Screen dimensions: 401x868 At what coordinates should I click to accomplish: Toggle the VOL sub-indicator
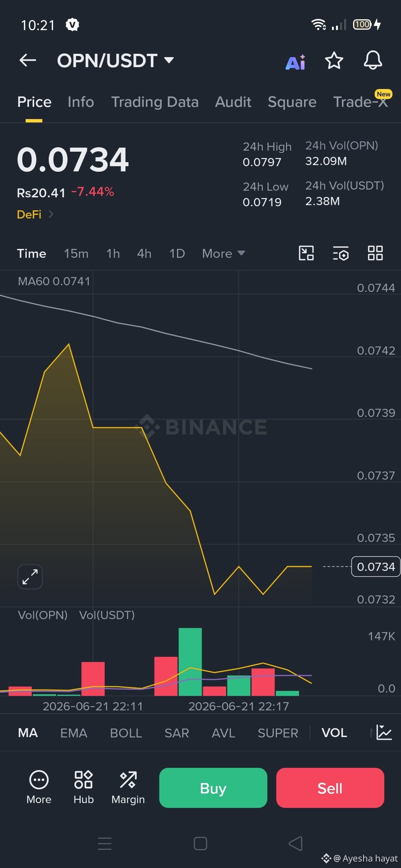(x=334, y=733)
